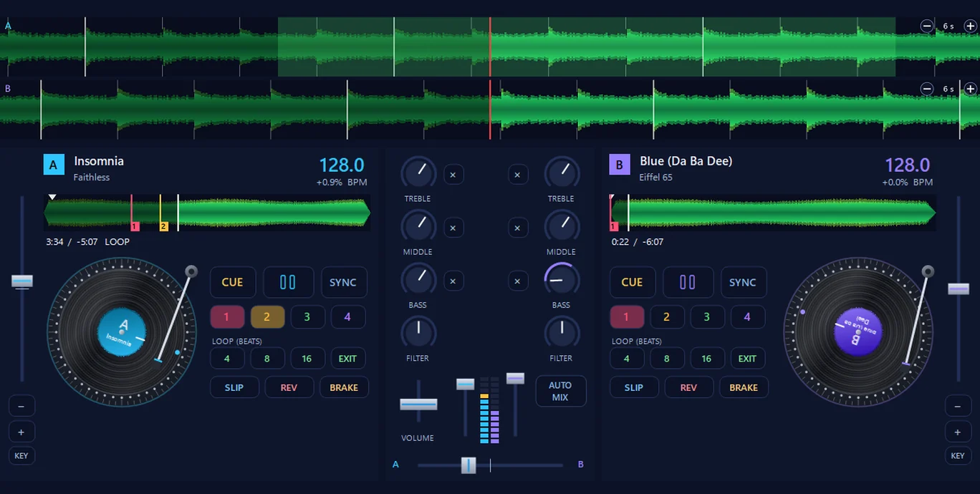This screenshot has width=980, height=494.
Task: Trigger hot cue 1 on deck B
Action: [x=626, y=316]
